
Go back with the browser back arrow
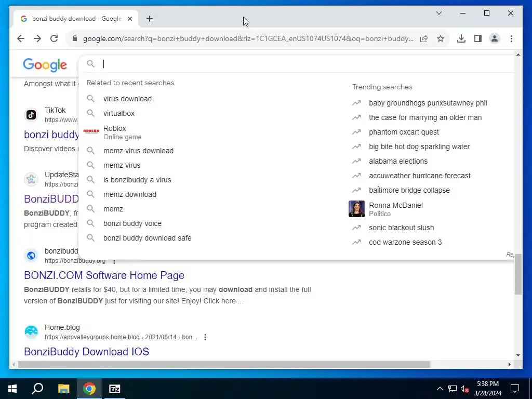(x=21, y=38)
